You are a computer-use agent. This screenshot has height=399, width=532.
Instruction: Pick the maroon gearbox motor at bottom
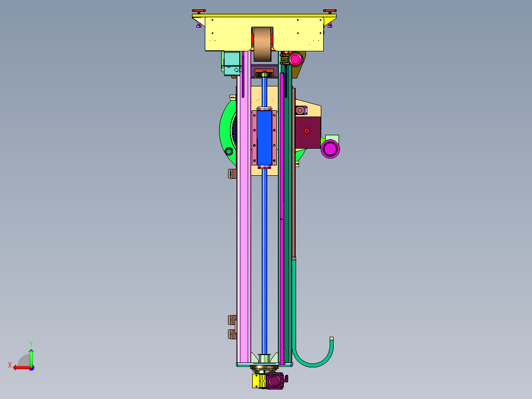click(x=275, y=381)
